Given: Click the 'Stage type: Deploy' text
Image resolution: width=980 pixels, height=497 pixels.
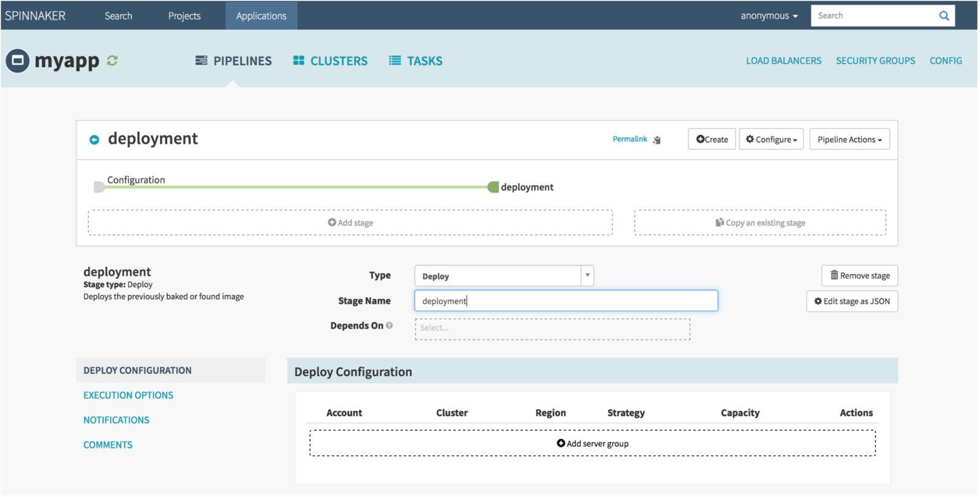Looking at the screenshot, I should (118, 284).
